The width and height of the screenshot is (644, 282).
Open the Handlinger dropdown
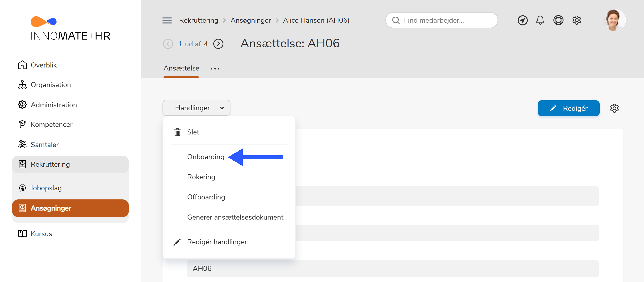[x=196, y=108]
